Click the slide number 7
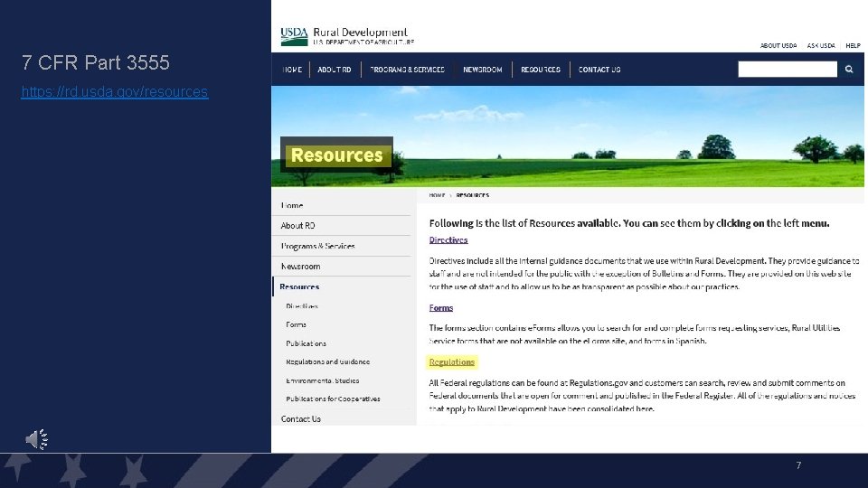The image size is (868, 488). [x=798, y=465]
